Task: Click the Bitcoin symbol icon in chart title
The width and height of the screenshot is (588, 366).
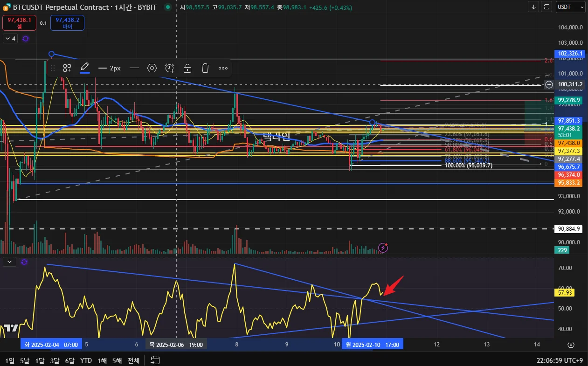Action: 6,7
